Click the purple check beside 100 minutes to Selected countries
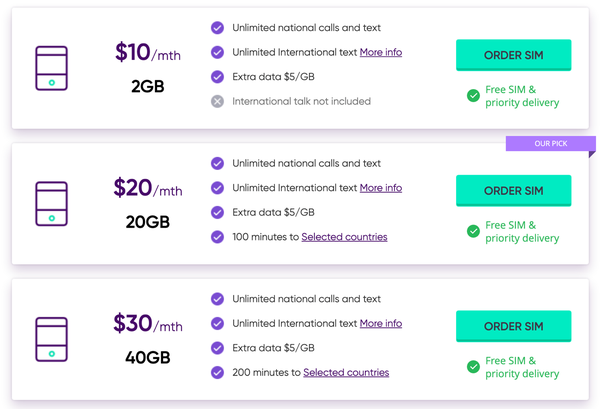 pos(217,237)
